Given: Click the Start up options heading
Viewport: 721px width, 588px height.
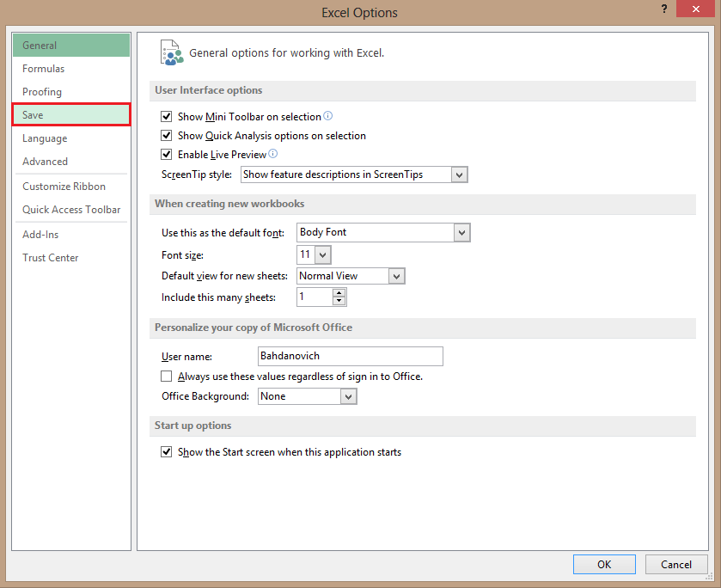Looking at the screenshot, I should coord(192,426).
